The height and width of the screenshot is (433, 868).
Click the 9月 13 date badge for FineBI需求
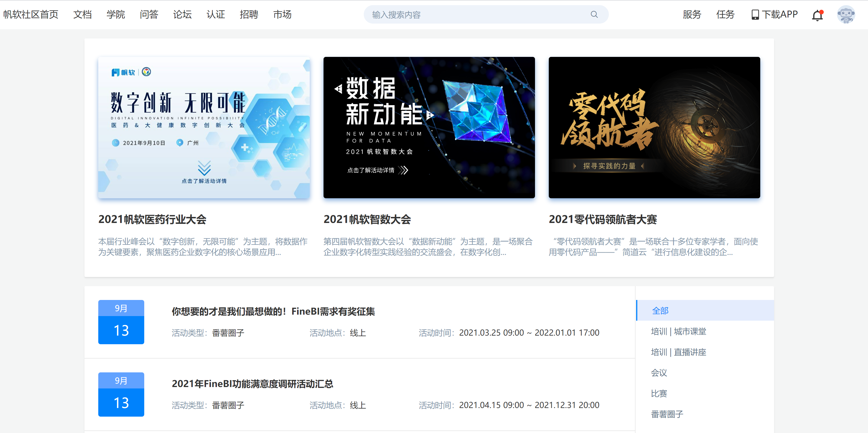121,322
